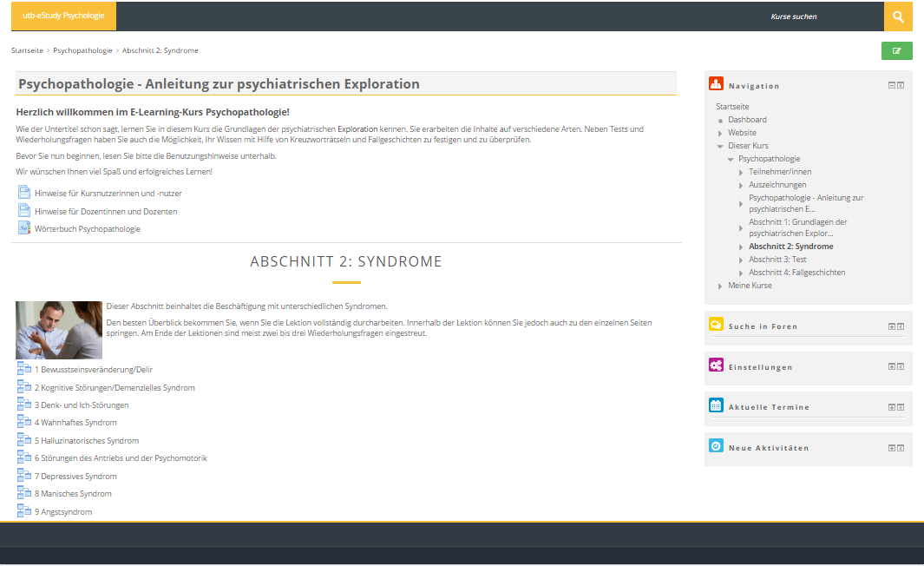Image resolution: width=924 pixels, height=566 pixels.
Task: Click lesson icon for 8 Manisches Syndrom
Action: pos(24,493)
